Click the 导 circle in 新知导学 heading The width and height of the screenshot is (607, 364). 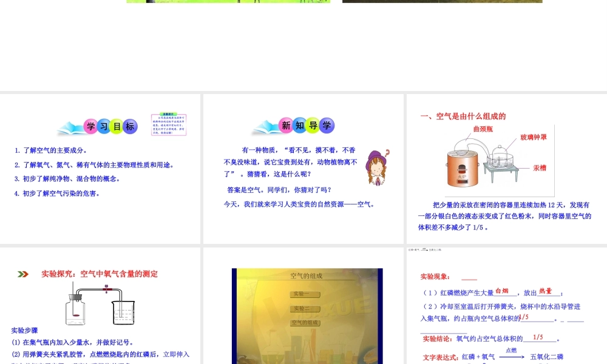pos(313,126)
